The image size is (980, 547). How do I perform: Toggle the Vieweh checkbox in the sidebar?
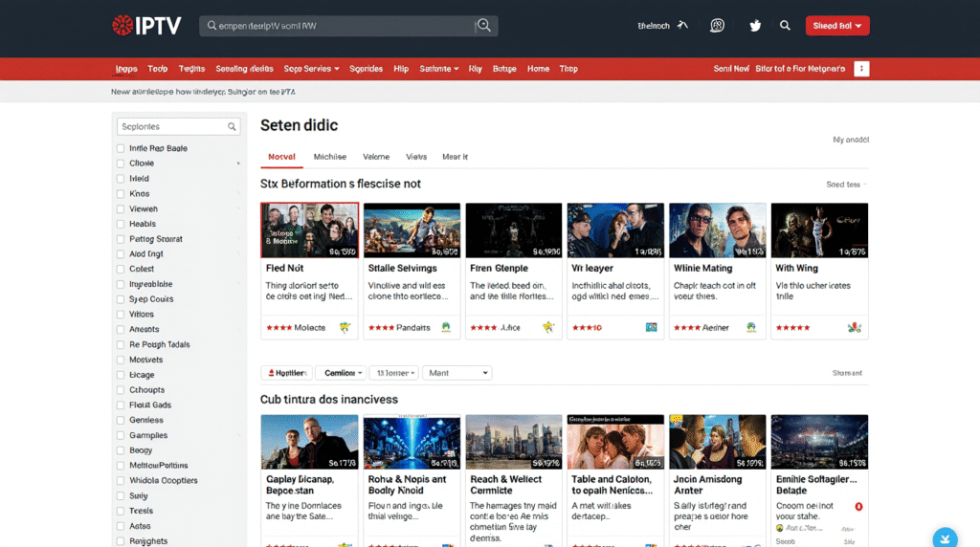pyautogui.click(x=121, y=209)
